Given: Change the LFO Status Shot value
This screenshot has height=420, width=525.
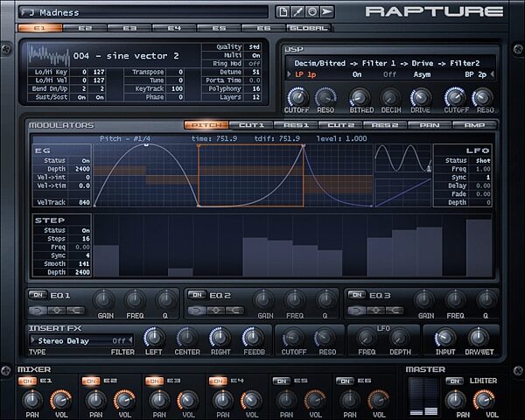Looking at the screenshot, I should [483, 160].
